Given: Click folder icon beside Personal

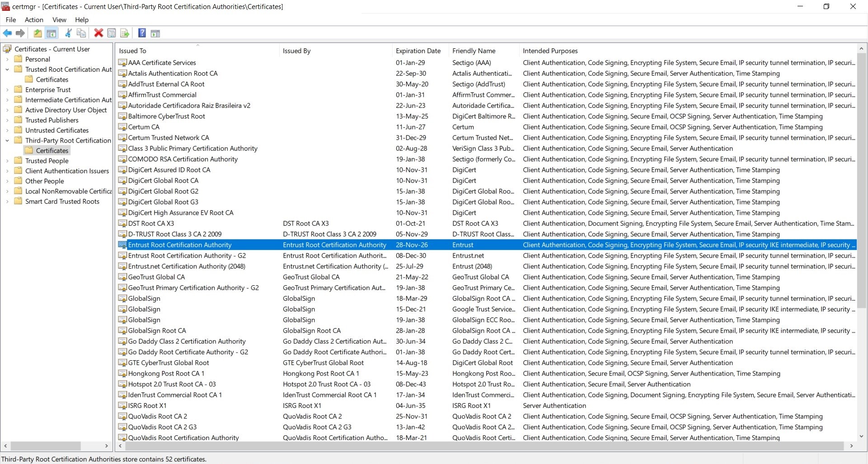Looking at the screenshot, I should [18, 59].
